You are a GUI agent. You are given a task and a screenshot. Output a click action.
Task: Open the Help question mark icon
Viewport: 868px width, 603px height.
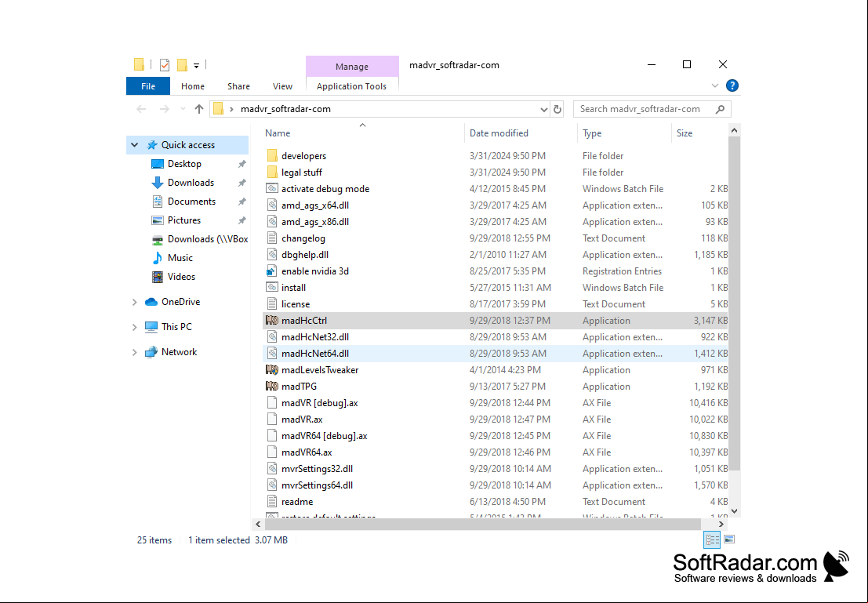[732, 85]
